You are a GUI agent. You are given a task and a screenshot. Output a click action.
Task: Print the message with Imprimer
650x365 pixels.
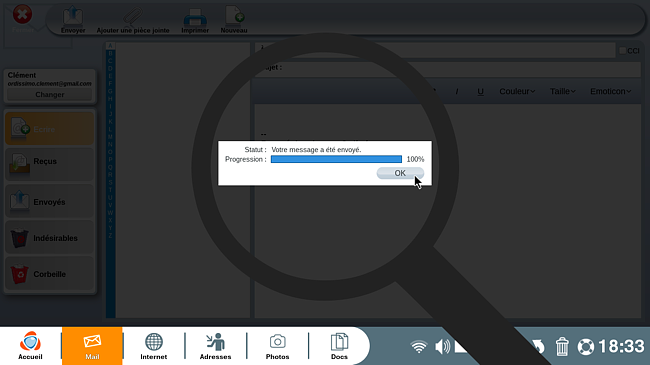(195, 20)
